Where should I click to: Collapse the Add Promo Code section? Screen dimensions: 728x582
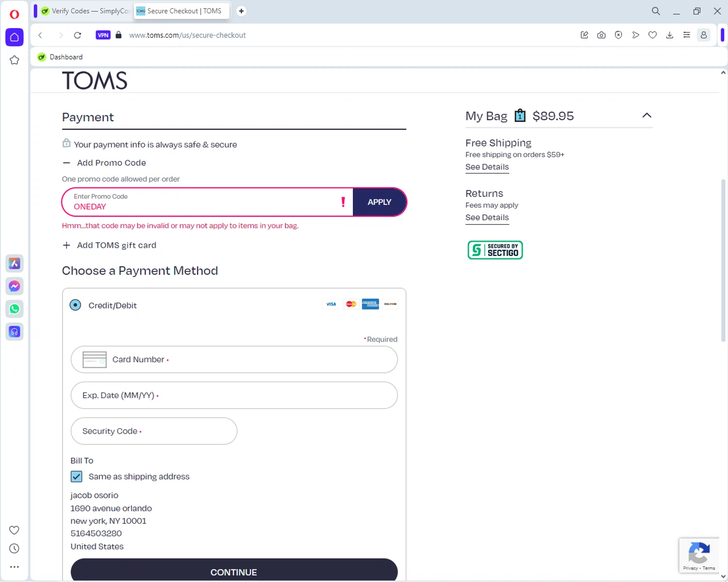[104, 163]
